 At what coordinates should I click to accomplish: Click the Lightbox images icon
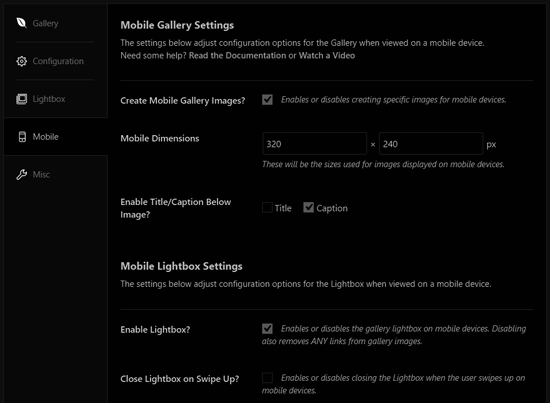click(x=21, y=99)
